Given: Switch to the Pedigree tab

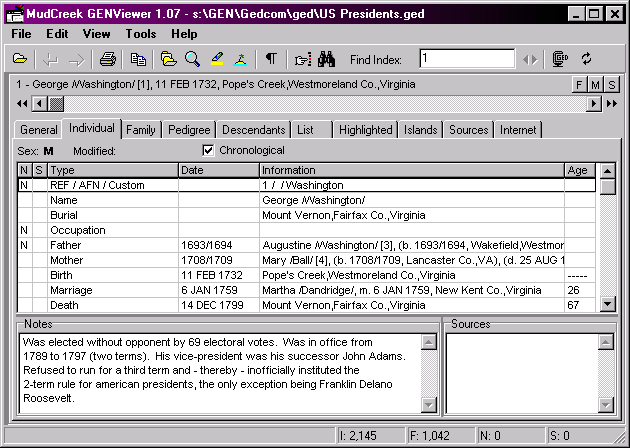Looking at the screenshot, I should [189, 129].
